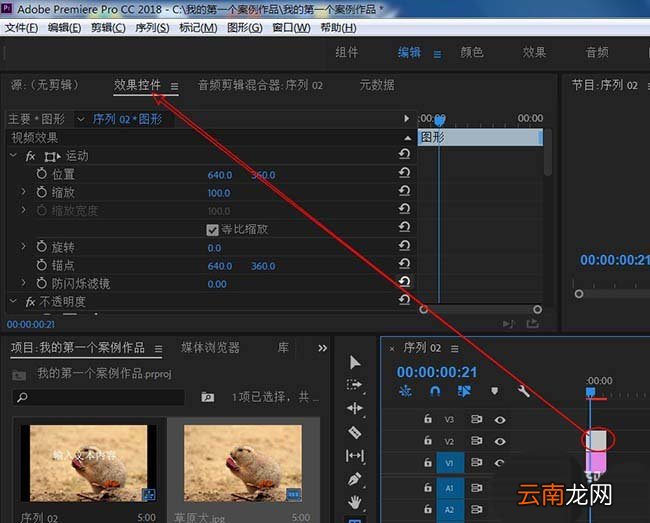Switch to 效果 workspace

click(x=534, y=52)
